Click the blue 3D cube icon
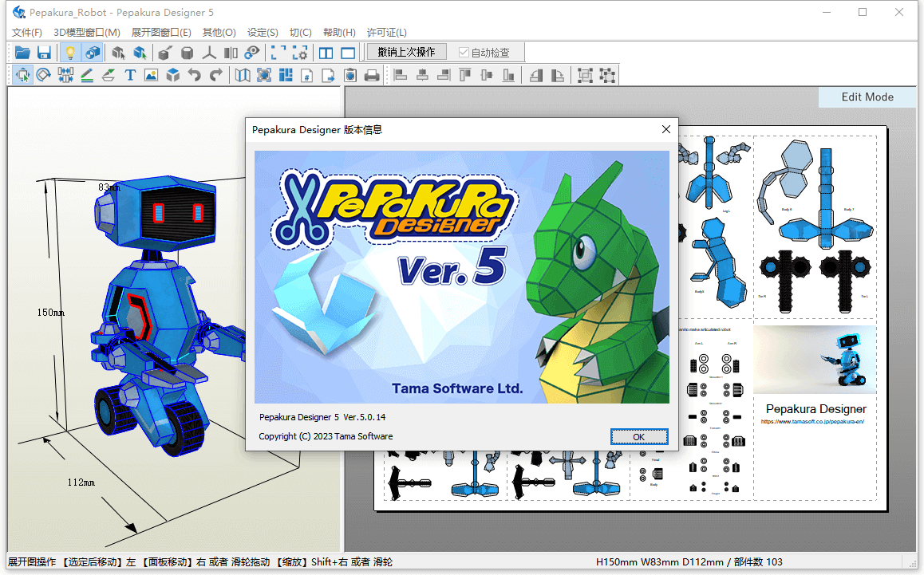The height and width of the screenshot is (575, 924). tap(172, 75)
